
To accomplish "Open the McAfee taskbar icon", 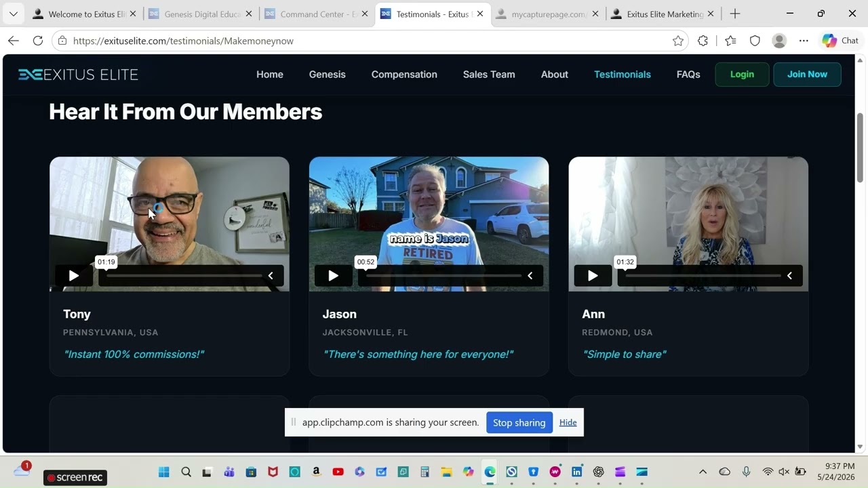I will pos(273,472).
